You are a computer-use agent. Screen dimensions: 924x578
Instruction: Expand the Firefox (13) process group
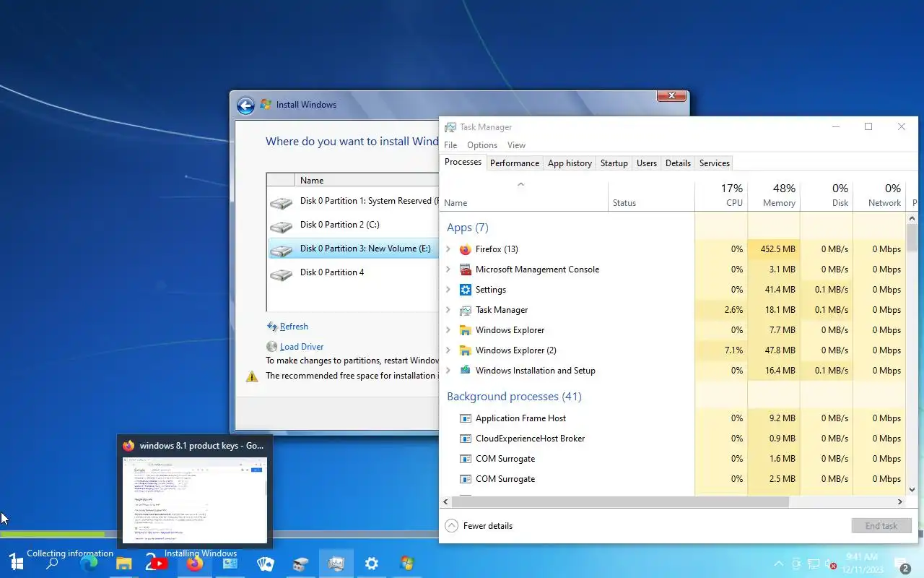(x=448, y=249)
